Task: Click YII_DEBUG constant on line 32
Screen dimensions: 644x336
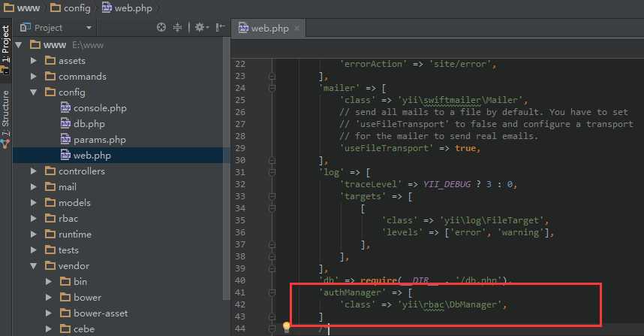Action: coord(447,184)
